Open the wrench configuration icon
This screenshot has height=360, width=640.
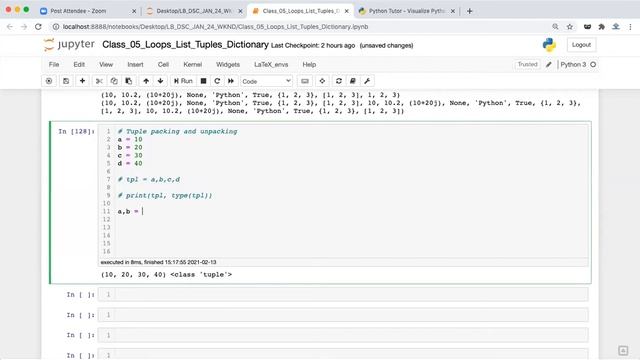[x=367, y=81]
